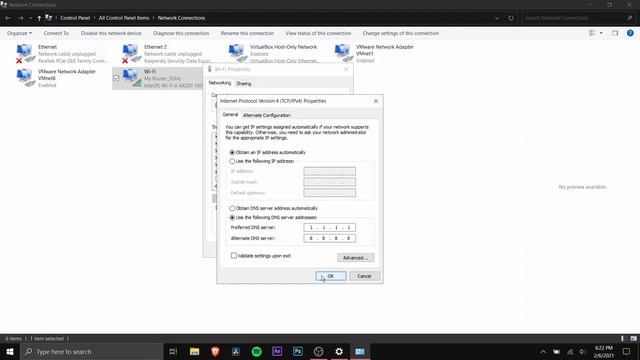Open Task View on the taskbar
The image size is (640, 360).
tap(173, 351)
